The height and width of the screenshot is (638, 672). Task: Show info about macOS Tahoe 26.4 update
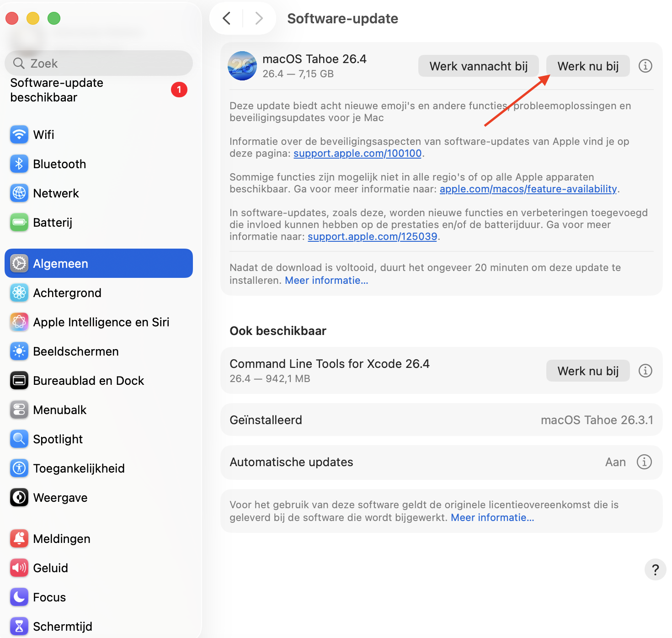[x=645, y=66]
